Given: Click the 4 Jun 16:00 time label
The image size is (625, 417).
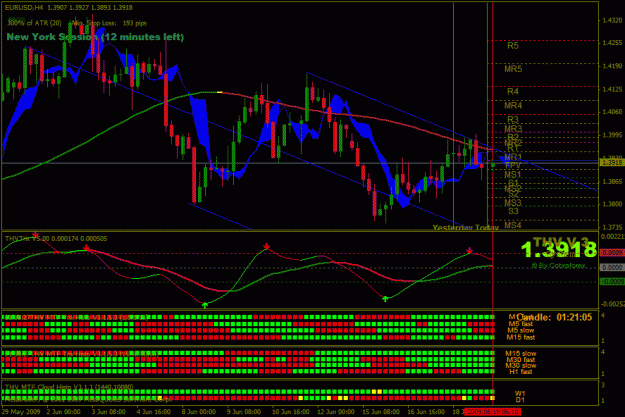Looking at the screenshot, I should (x=154, y=411).
